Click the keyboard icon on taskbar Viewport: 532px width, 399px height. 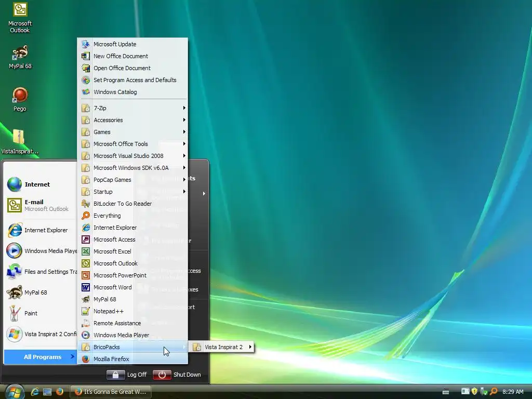(x=446, y=392)
